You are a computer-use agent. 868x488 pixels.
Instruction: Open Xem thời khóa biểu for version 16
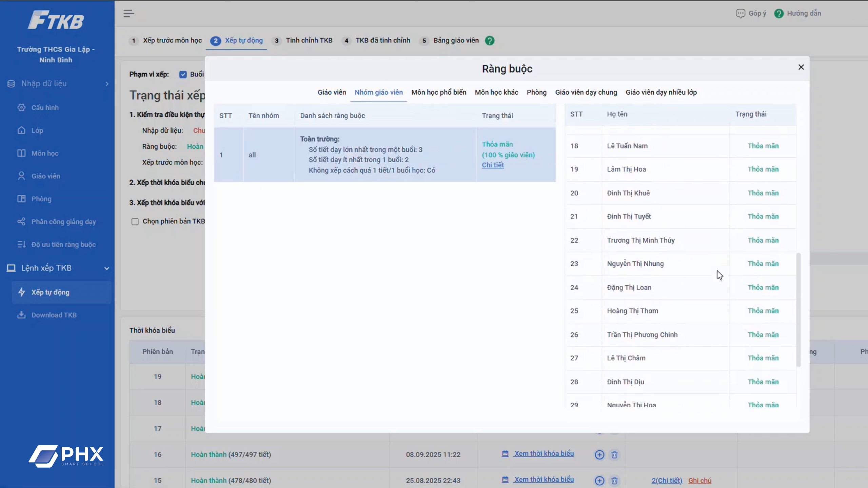tap(544, 454)
